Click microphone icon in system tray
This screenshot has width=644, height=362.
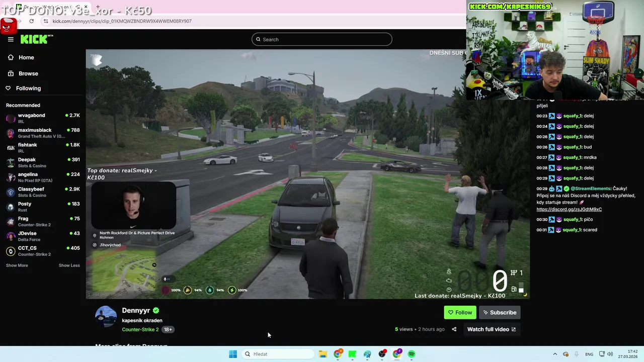tap(576, 354)
